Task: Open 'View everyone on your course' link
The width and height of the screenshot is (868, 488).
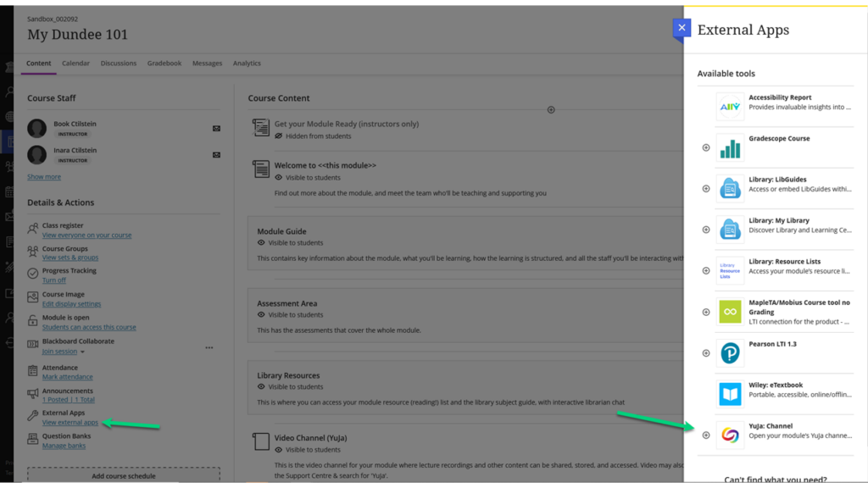Action: 87,236
